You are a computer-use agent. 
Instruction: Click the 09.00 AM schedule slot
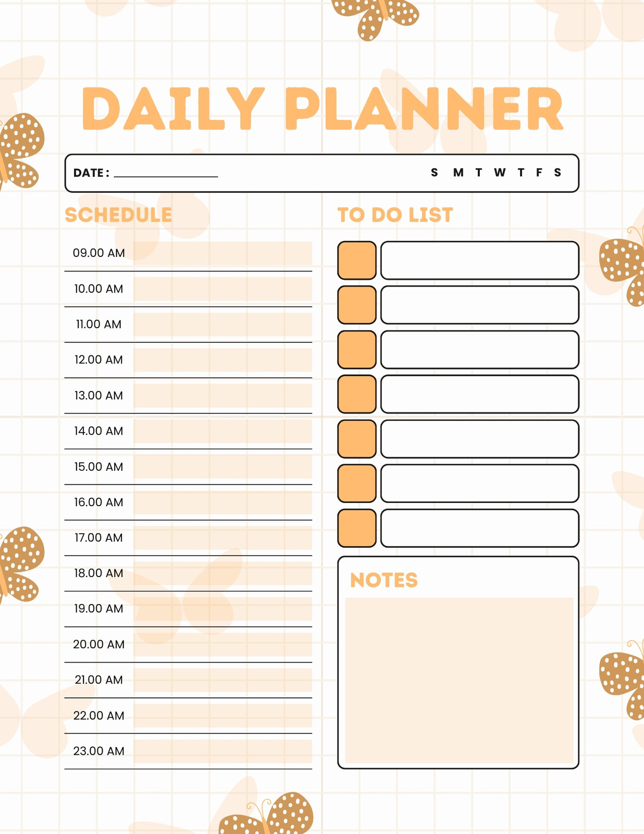222,253
